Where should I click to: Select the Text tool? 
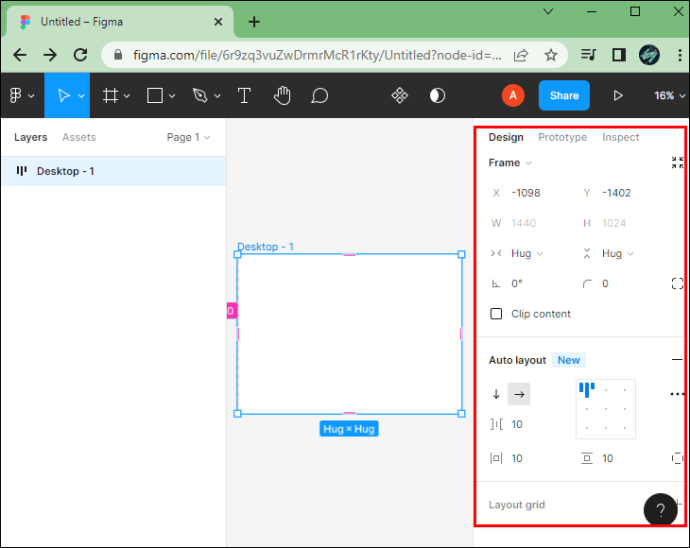click(x=244, y=96)
